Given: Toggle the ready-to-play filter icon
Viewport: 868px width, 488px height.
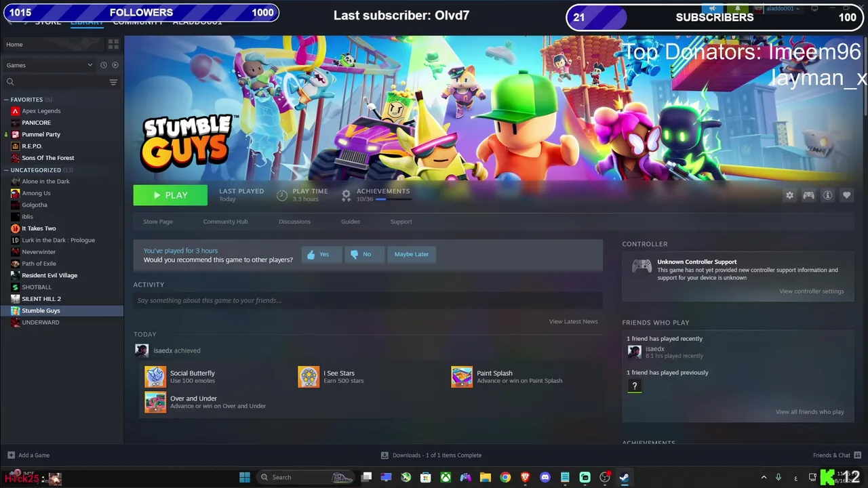Looking at the screenshot, I should (115, 65).
